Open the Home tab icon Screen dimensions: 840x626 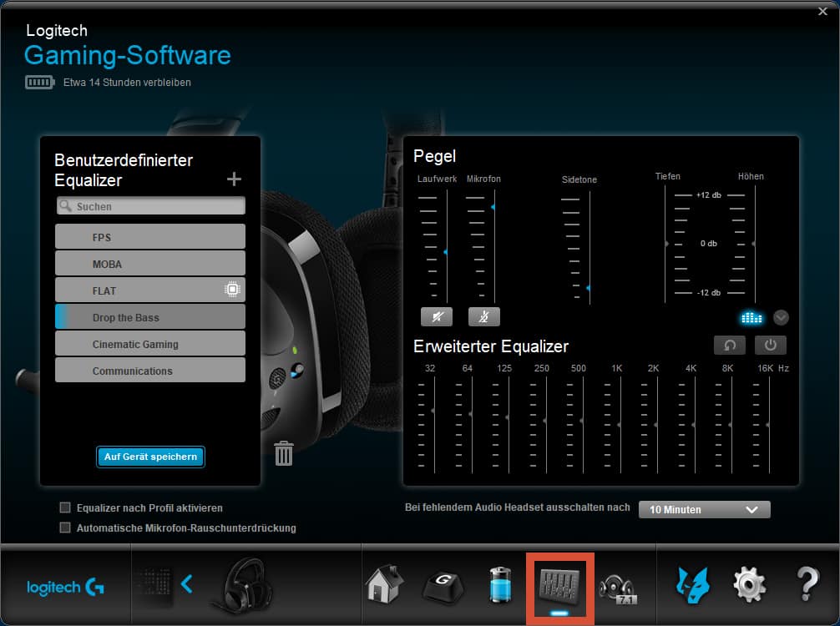point(384,584)
